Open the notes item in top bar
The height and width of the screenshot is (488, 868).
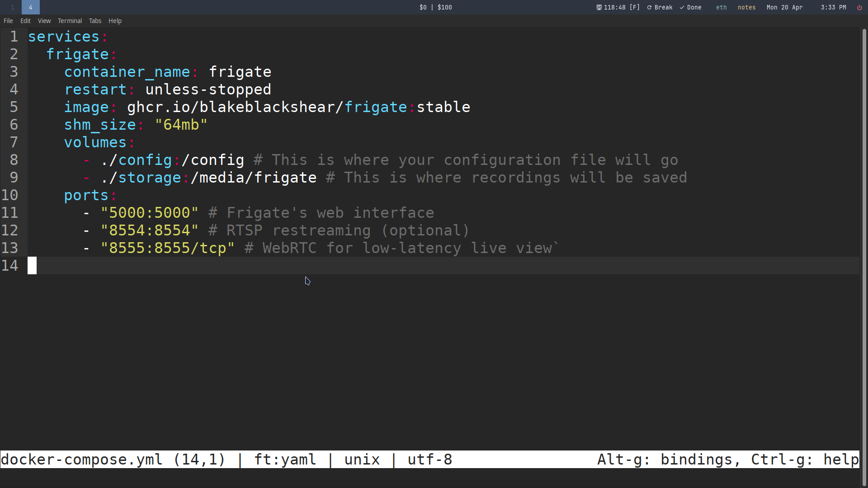[x=746, y=7]
